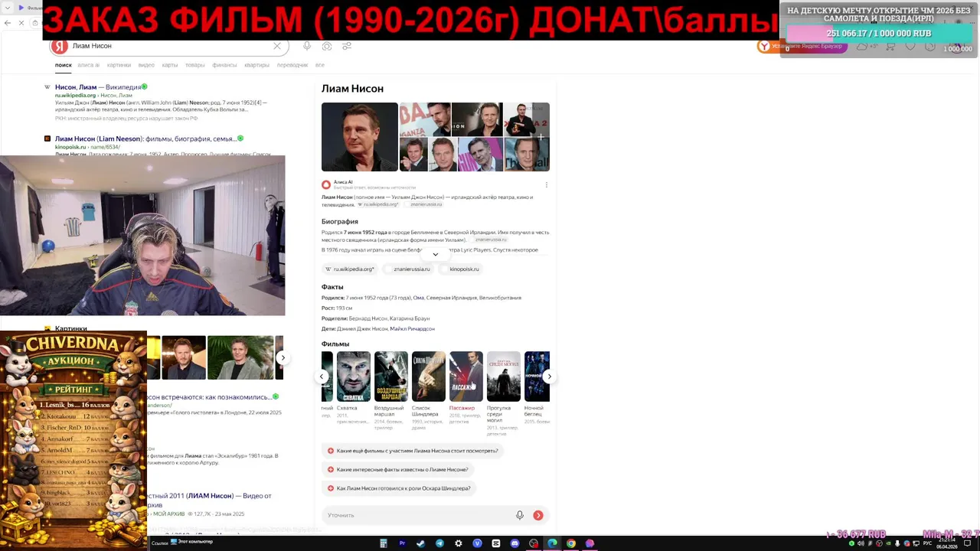Open the все tab of services

point(320,65)
